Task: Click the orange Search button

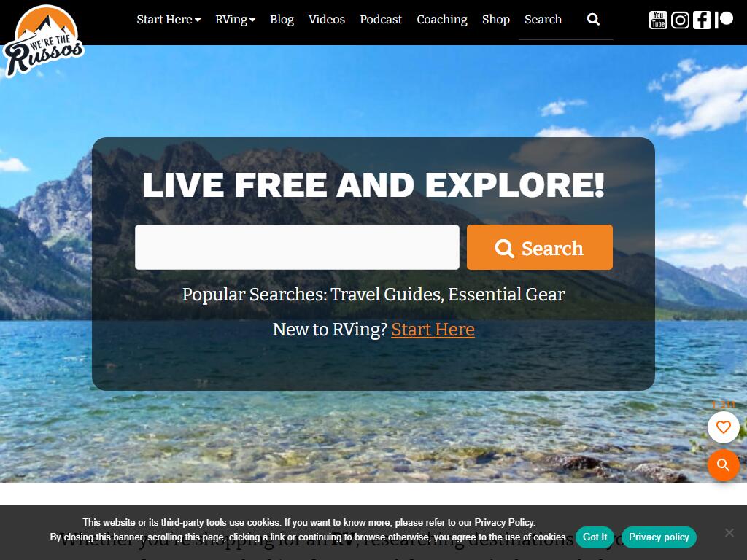Action: coord(539,247)
